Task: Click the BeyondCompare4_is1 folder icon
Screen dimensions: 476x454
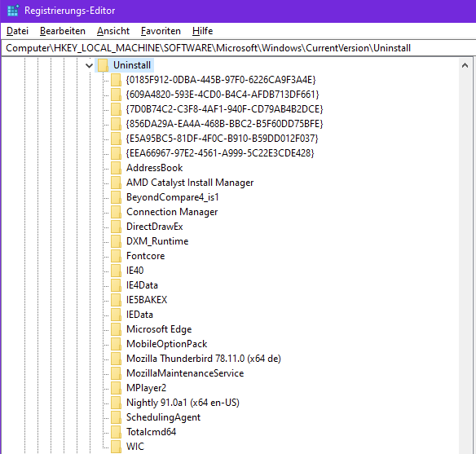Action: pyautogui.click(x=116, y=197)
